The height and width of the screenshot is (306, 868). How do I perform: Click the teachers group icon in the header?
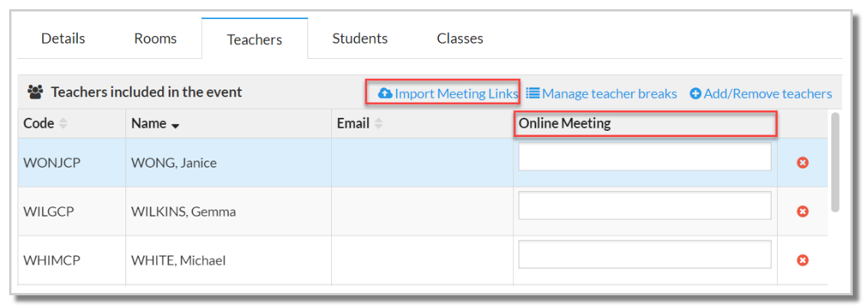pyautogui.click(x=37, y=93)
